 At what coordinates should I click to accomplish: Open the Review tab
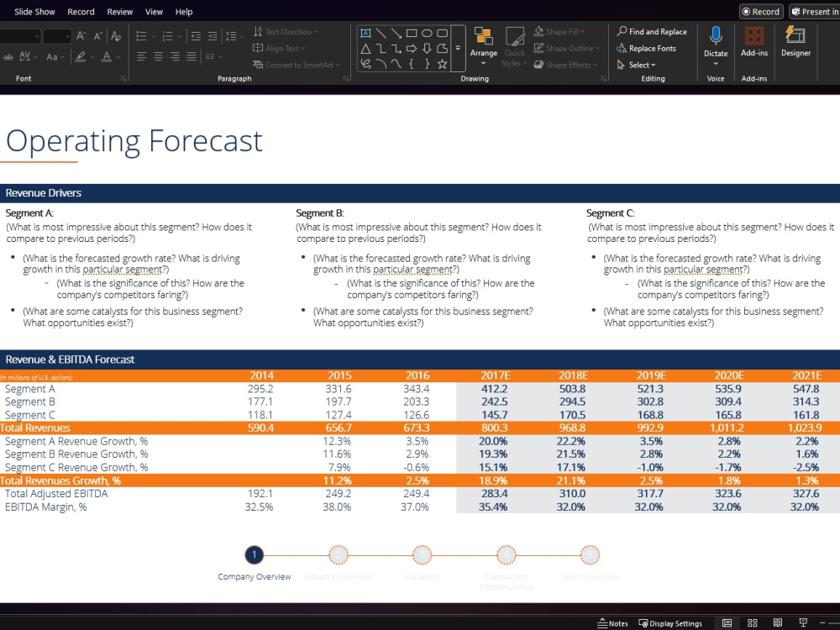pyautogui.click(x=119, y=12)
